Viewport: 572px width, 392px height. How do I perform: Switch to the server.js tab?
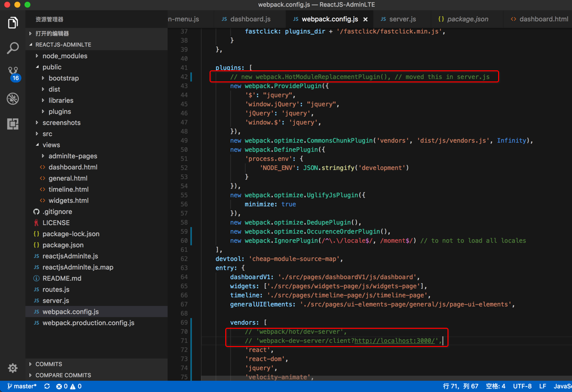[402, 19]
